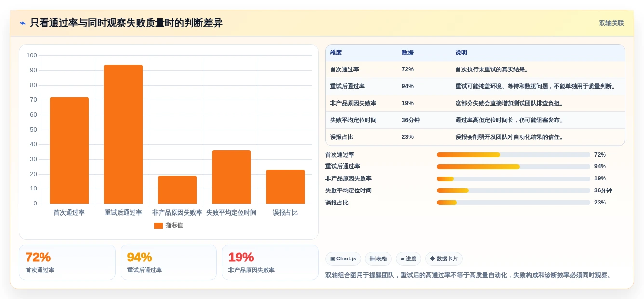Click the 失败平均定位时间 bar in the chart
644x299 pixels.
click(x=231, y=177)
